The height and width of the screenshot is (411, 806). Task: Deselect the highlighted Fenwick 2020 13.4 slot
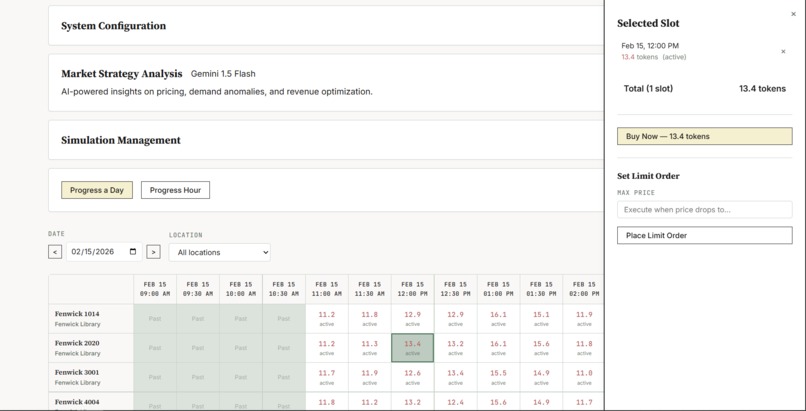coord(412,348)
